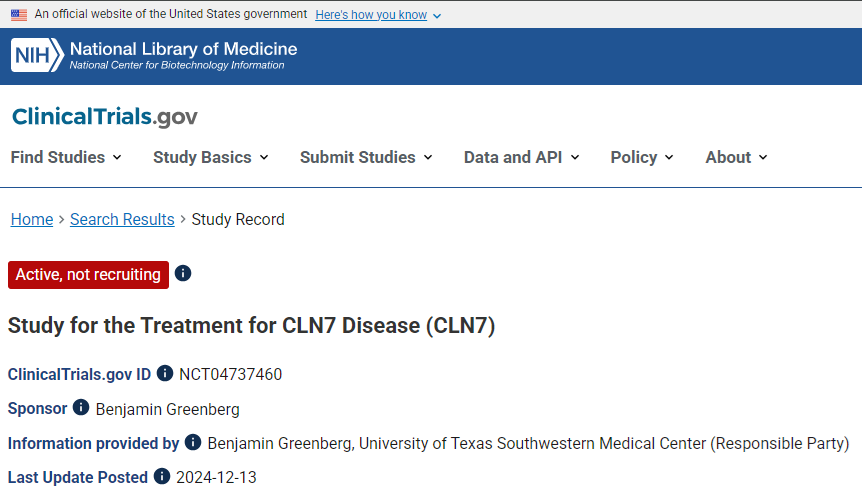This screenshot has height=498, width=862.
Task: Click the Active, not recruiting status badge
Action: (88, 274)
